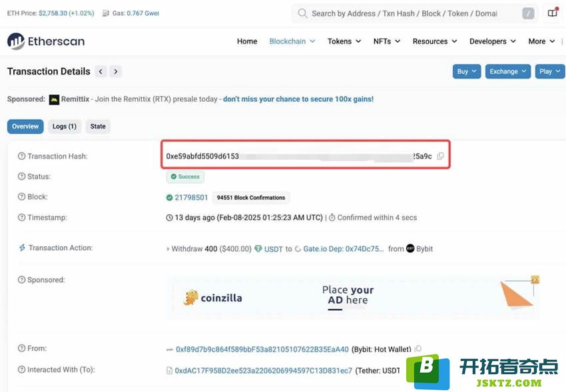Open the notification window icon at top right
This screenshot has height=392, width=566.
pyautogui.click(x=553, y=13)
